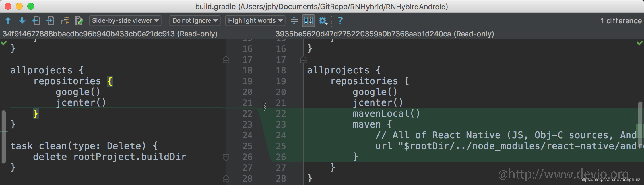Click allprojects in the left pane
This screenshot has width=644, height=185.
click(x=42, y=70)
